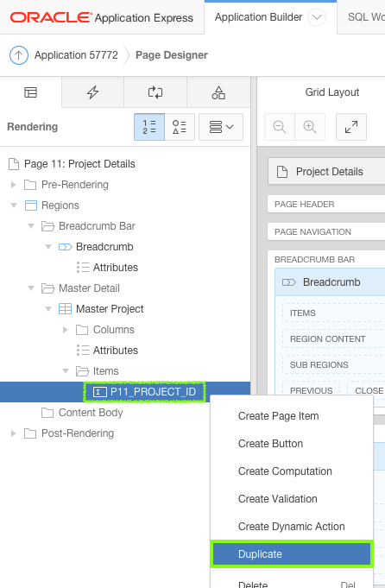This screenshot has width=385, height=588.
Task: Select Page 11: Project Details tree node
Action: [x=79, y=164]
